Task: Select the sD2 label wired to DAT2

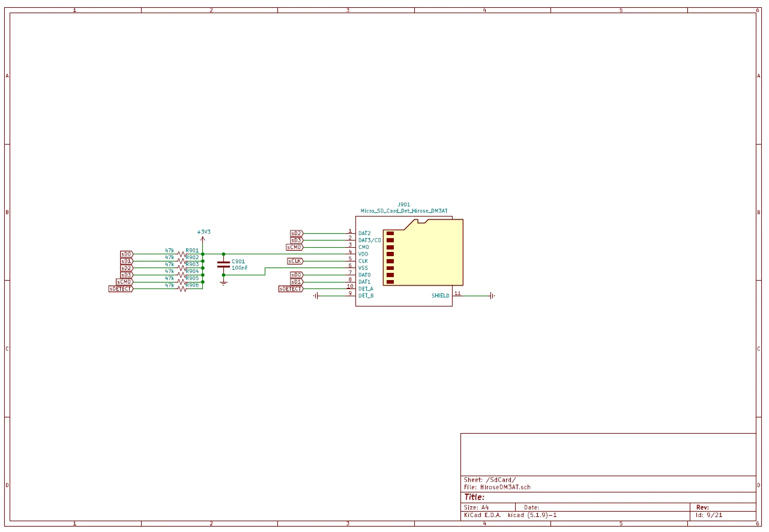Action: coord(297,233)
